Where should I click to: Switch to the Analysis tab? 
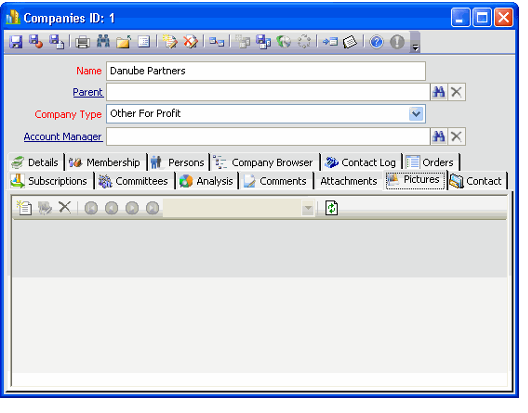[x=206, y=181]
